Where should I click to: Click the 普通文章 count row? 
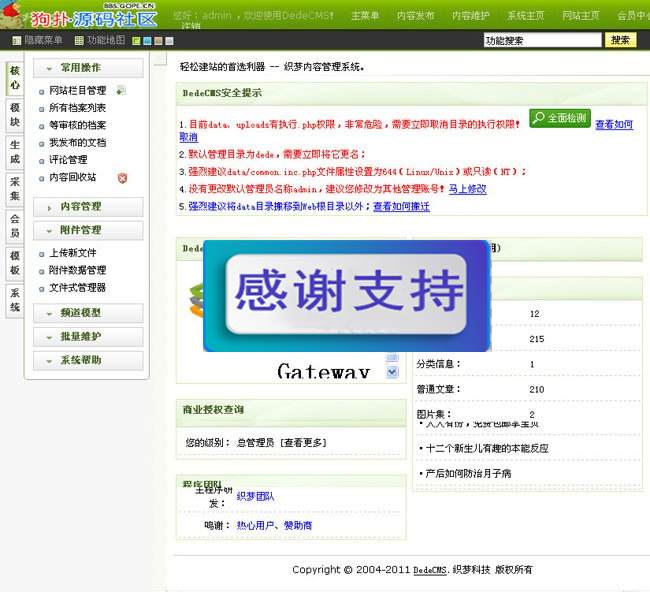(x=528, y=389)
